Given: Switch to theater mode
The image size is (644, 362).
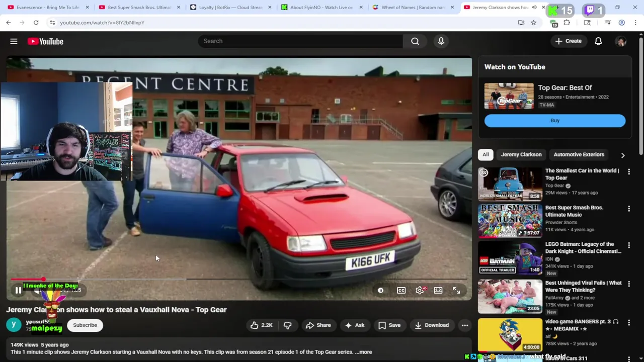Looking at the screenshot, I should [x=438, y=290].
